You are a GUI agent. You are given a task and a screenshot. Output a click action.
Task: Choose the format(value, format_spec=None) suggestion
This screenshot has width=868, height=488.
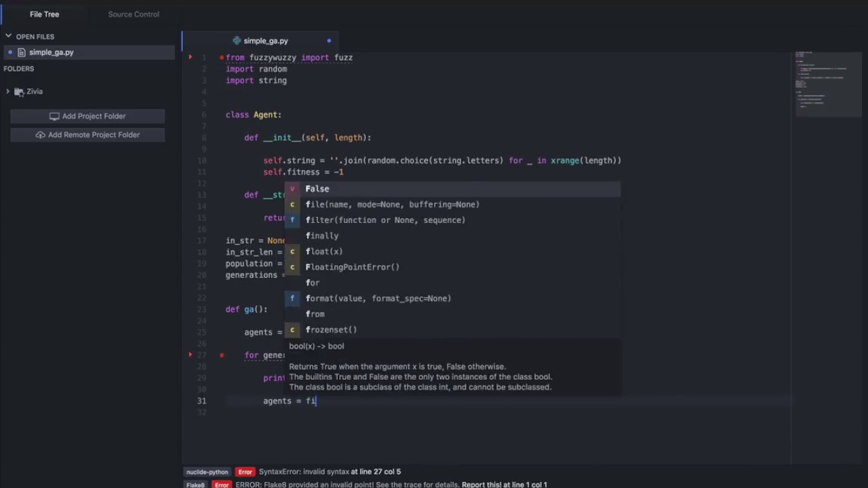[x=452, y=298]
